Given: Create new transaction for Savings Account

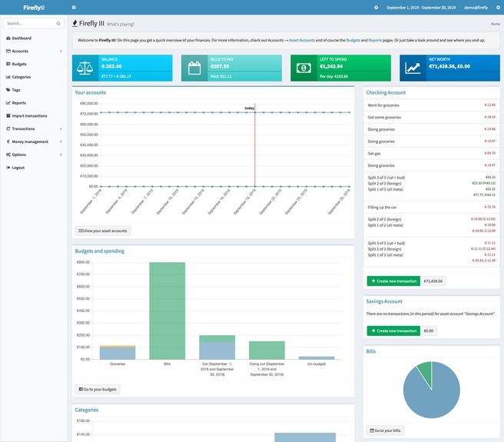Looking at the screenshot, I should coord(393,331).
